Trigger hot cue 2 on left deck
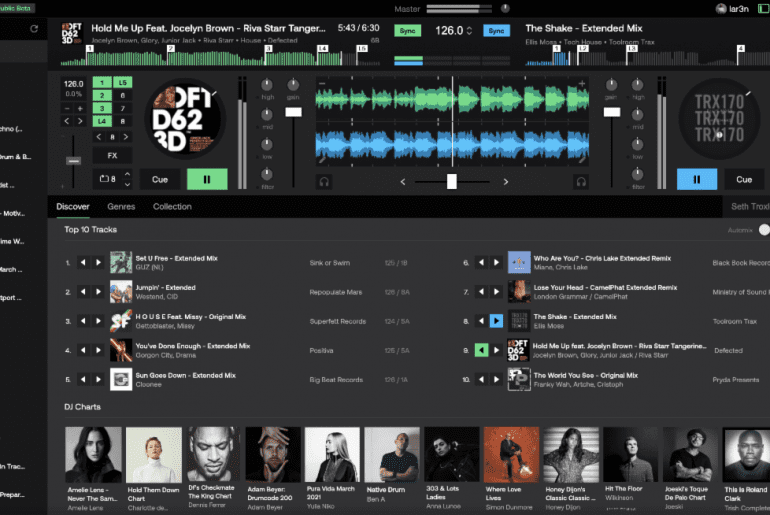Screen dimensions: 770x515 pos(102,95)
